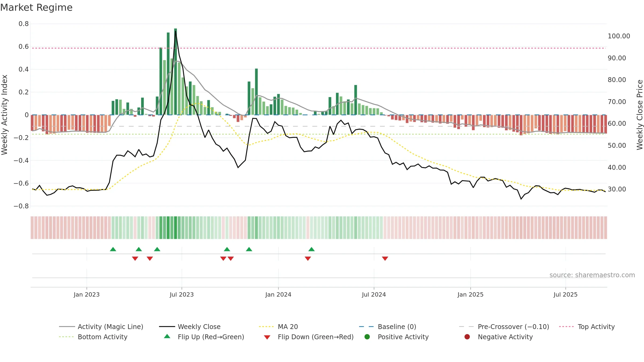Click the 100.00 price axis label
644x362 pixels.
(619, 36)
